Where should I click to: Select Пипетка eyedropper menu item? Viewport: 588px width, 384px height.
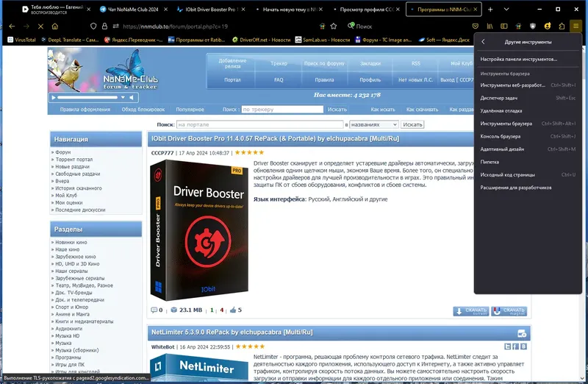(528, 162)
